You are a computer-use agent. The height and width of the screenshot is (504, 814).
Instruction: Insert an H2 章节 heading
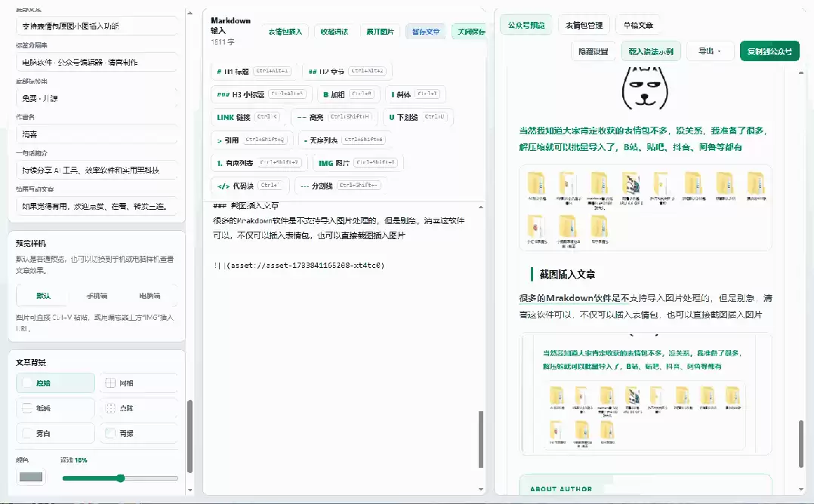click(x=347, y=71)
